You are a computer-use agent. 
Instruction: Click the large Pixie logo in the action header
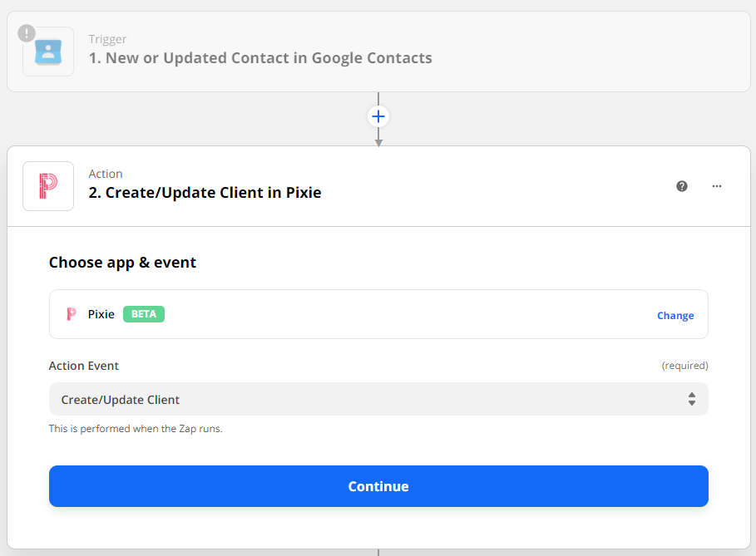pos(48,186)
